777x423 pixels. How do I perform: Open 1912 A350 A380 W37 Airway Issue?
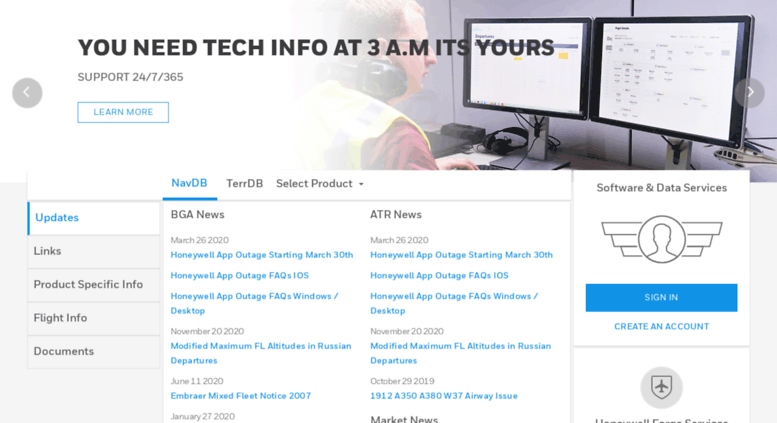444,396
